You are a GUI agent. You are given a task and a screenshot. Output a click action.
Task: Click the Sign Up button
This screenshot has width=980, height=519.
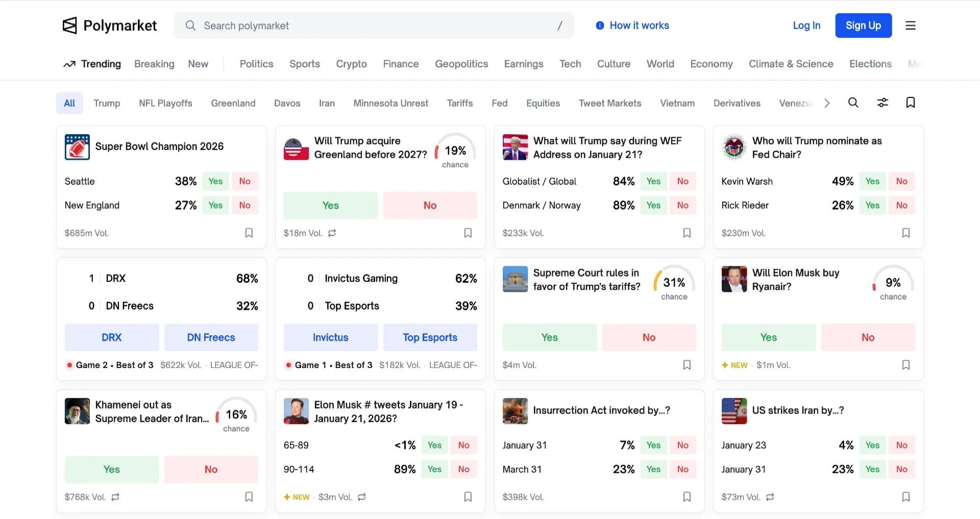[863, 26]
